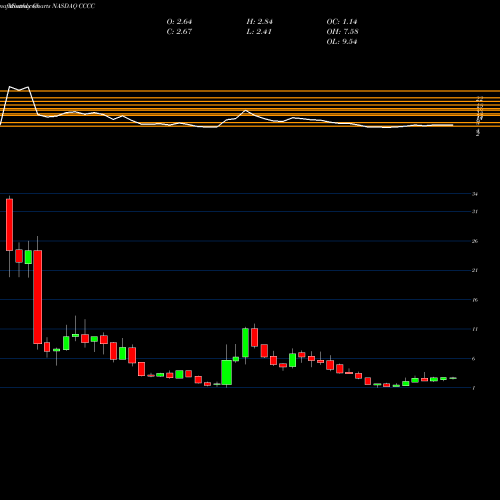Click the 6 price axis label
The image size is (500, 500).
click(x=474, y=359)
